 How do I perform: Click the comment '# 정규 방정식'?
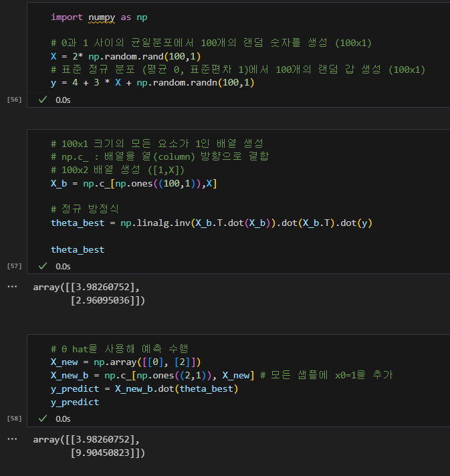pos(85,209)
